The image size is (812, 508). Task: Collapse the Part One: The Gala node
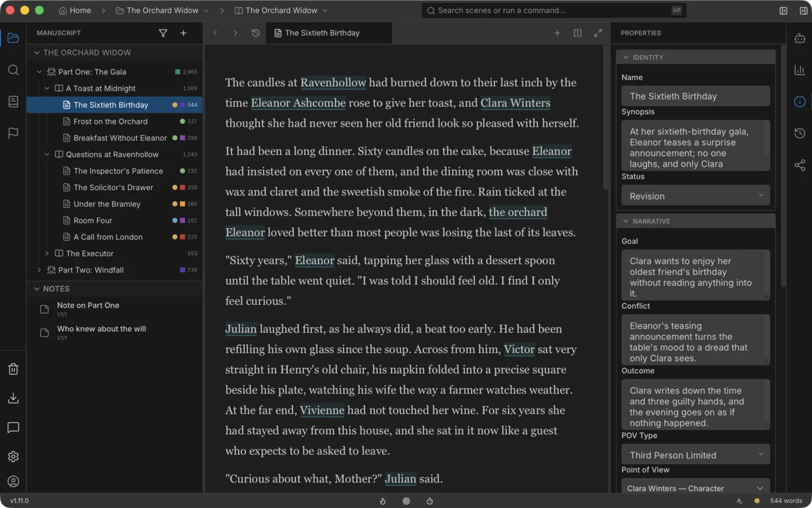coord(39,72)
